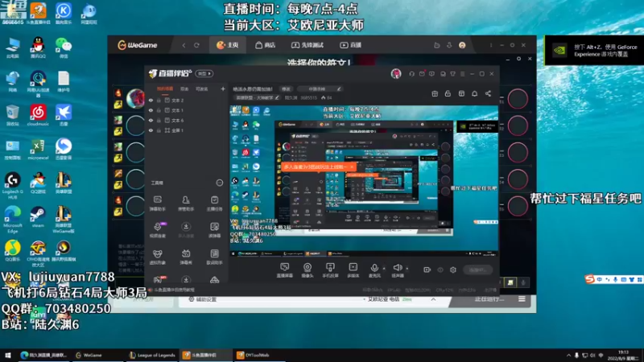Viewport: 644px width, 362px height.
Task: Go back in WeGame navigation
Action: coord(184,45)
